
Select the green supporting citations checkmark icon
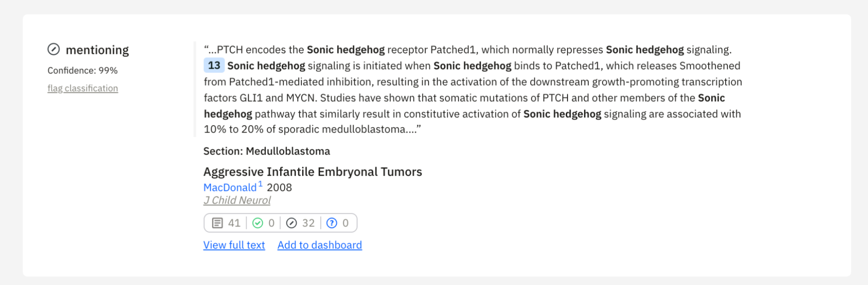point(258,222)
